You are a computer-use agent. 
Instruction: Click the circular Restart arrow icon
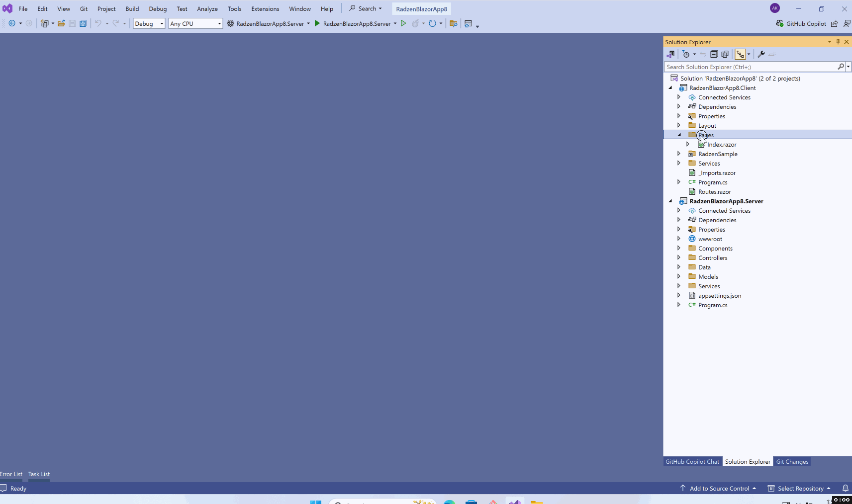pos(432,23)
